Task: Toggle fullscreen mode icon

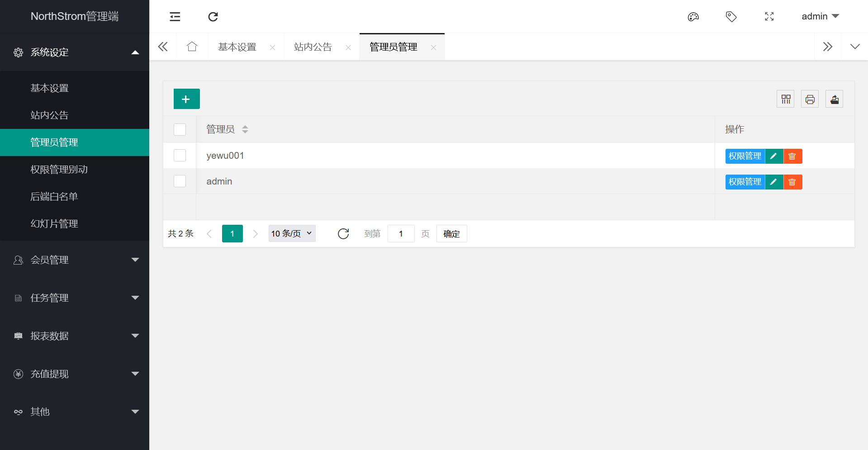Action: [x=769, y=17]
